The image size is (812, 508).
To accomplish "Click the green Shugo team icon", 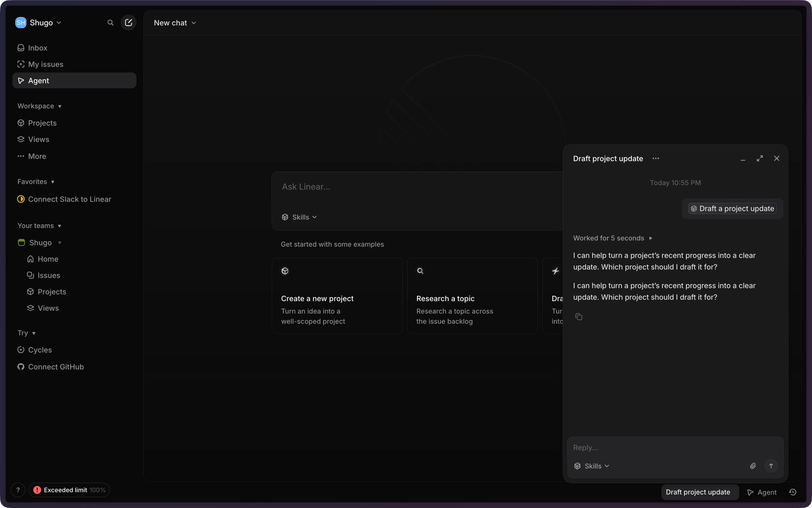I will tap(21, 243).
